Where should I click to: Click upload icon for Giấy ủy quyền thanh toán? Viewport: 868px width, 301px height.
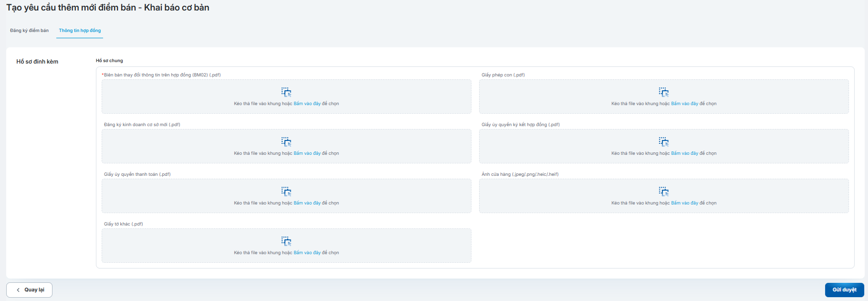pyautogui.click(x=286, y=192)
